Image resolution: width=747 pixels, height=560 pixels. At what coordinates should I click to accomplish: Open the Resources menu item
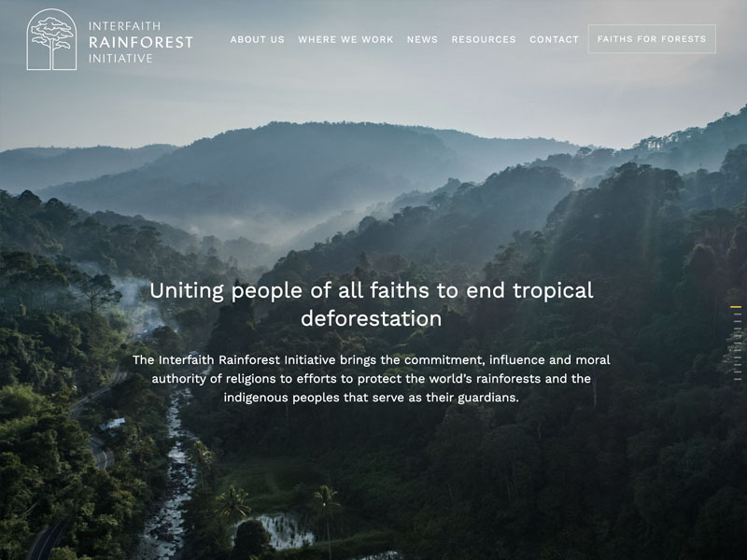(484, 39)
